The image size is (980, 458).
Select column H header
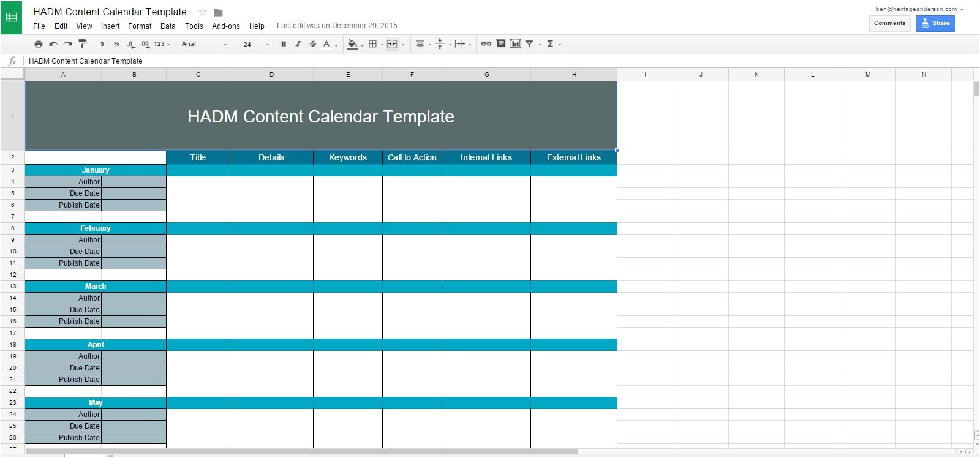574,75
